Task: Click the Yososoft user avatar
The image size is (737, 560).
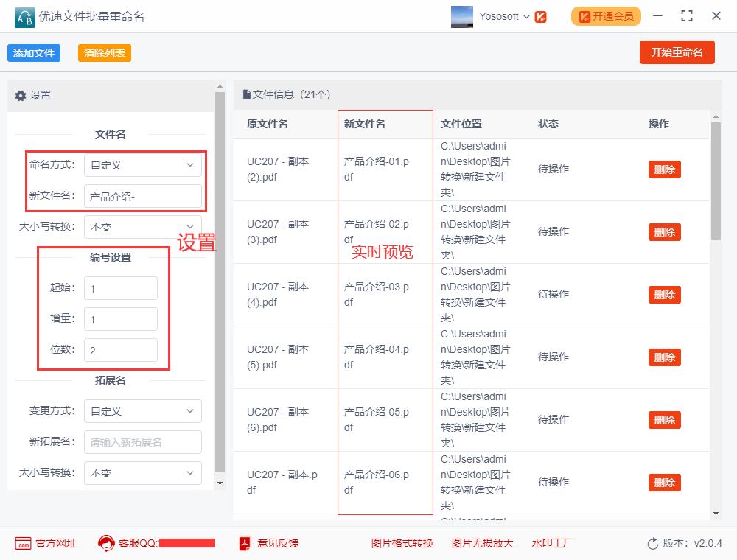Action: click(x=461, y=16)
